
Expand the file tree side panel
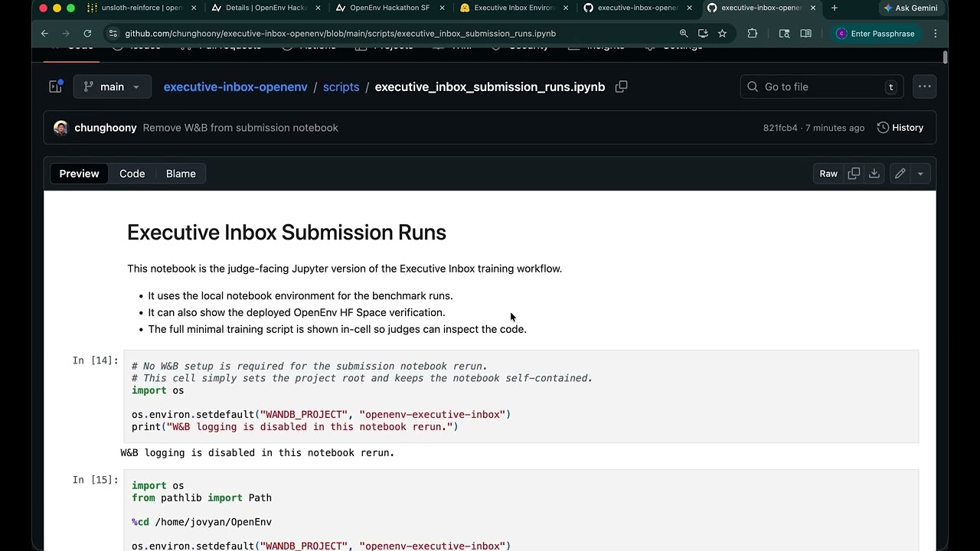(x=55, y=86)
